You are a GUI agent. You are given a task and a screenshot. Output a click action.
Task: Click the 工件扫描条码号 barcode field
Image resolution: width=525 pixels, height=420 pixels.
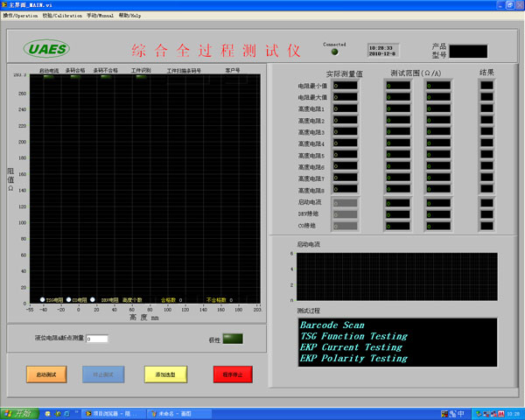click(x=188, y=79)
